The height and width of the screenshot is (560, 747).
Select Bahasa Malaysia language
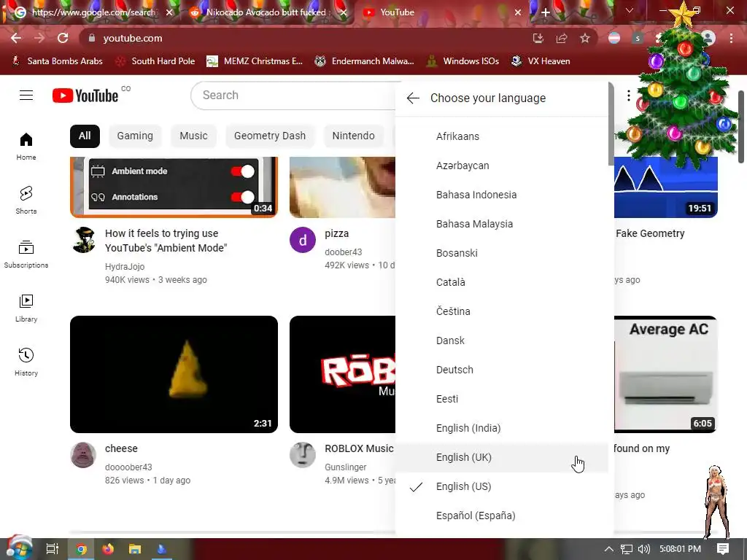point(502,224)
